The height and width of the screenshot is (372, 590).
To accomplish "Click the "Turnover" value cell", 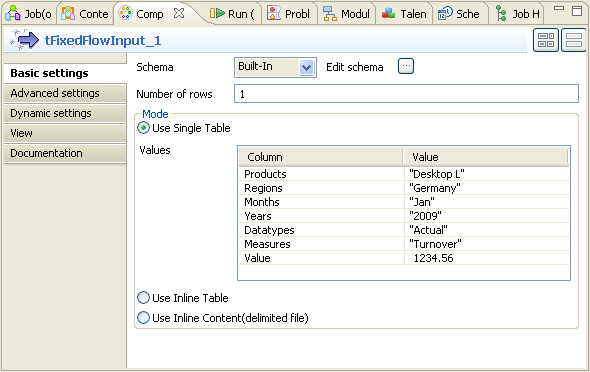I will [487, 244].
